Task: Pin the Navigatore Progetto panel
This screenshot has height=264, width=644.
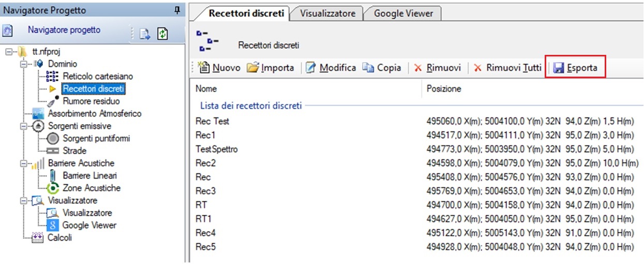Action: (176, 11)
